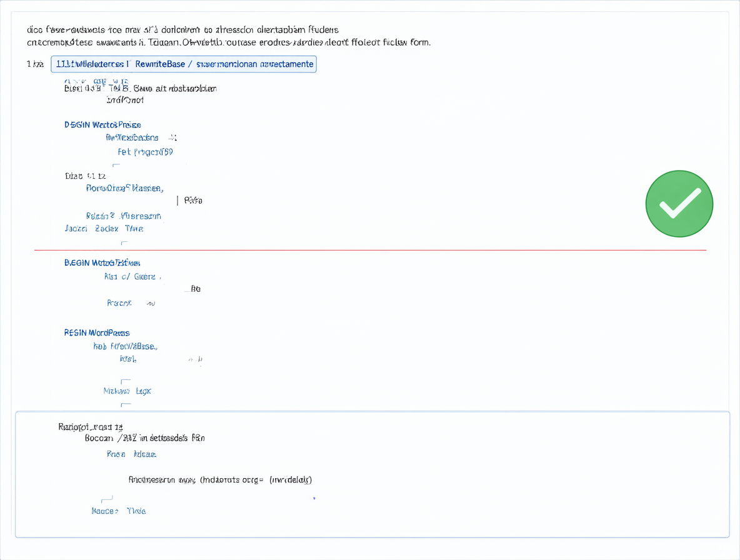Click the first line of intro paragraph
740x560 pixels.
tap(182, 30)
